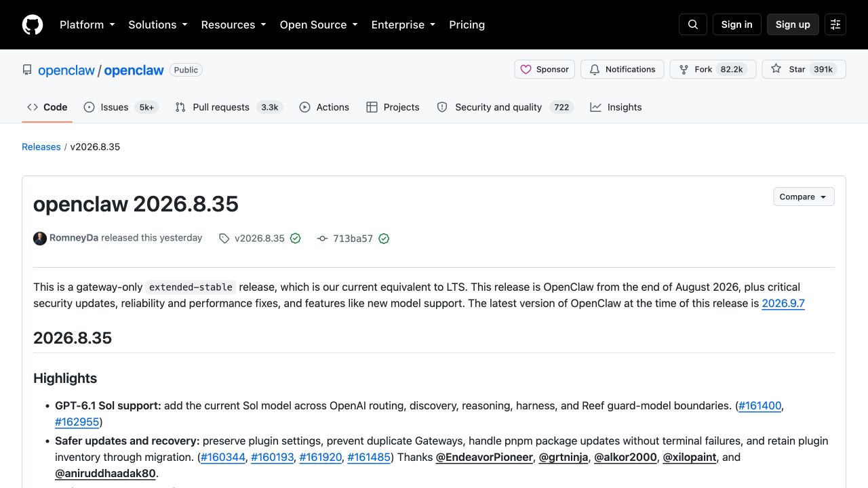This screenshot has height=488, width=868.
Task: Open the Open Source dropdown
Action: [319, 24]
